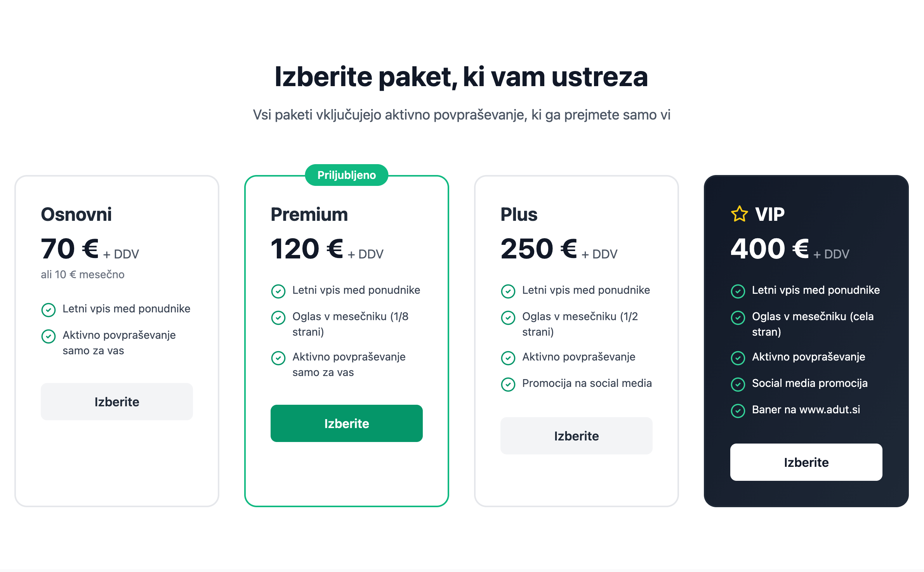
Task: Click the green Priljubljeno badge
Action: [346, 175]
